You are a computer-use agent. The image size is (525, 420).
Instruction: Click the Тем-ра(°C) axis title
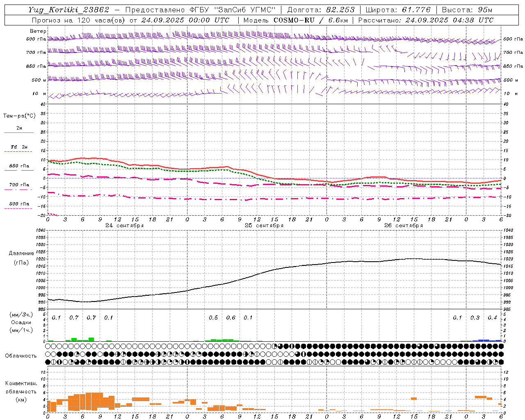click(x=19, y=116)
